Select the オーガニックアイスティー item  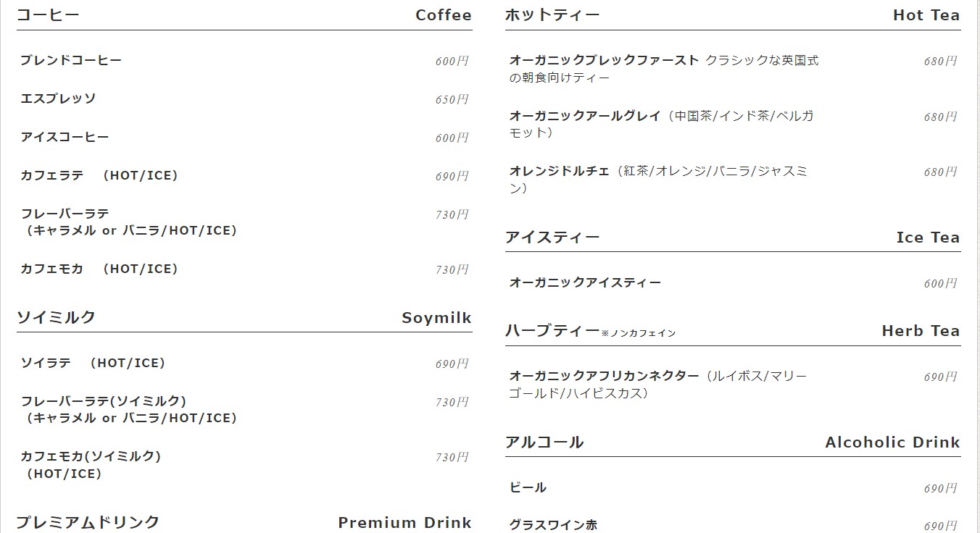click(585, 282)
